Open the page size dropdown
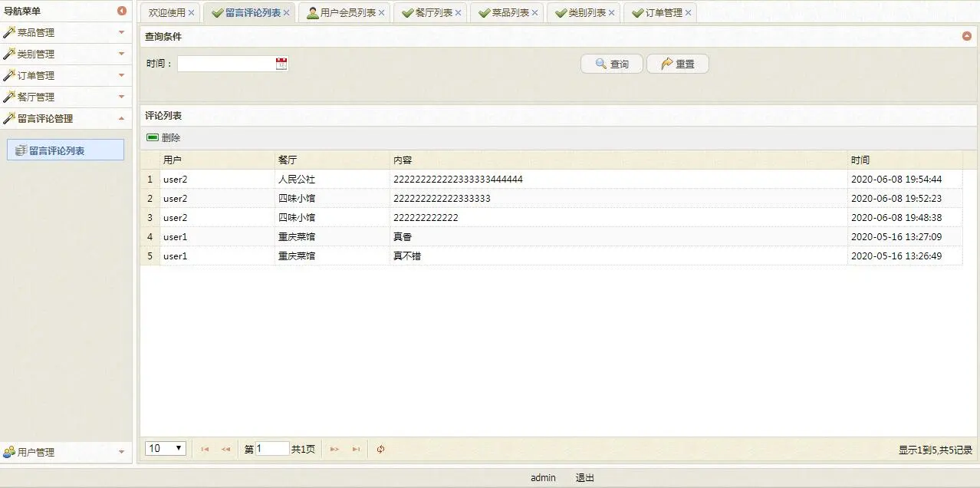The image size is (980, 488). pyautogui.click(x=166, y=448)
